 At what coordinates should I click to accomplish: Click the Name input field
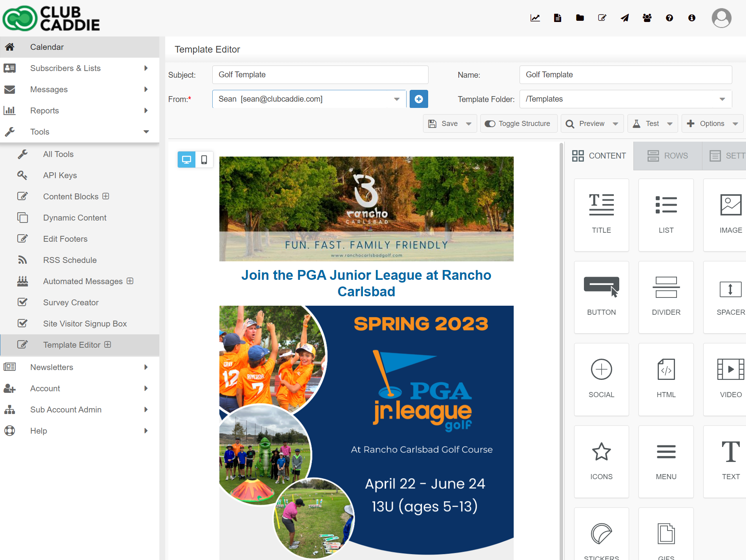tap(626, 75)
